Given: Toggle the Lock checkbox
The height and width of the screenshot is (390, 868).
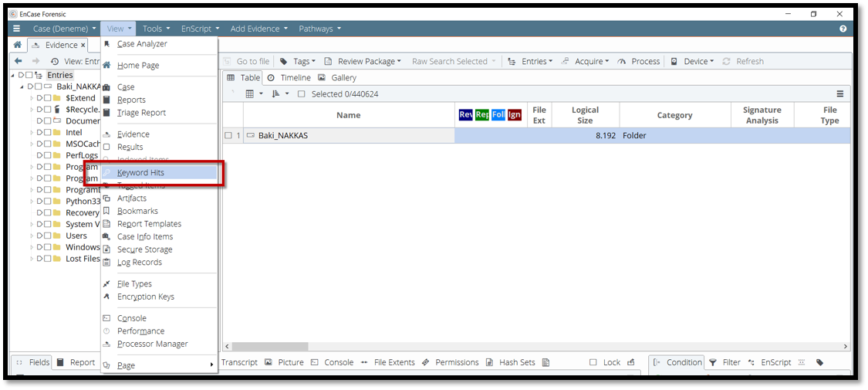Looking at the screenshot, I should coord(593,362).
